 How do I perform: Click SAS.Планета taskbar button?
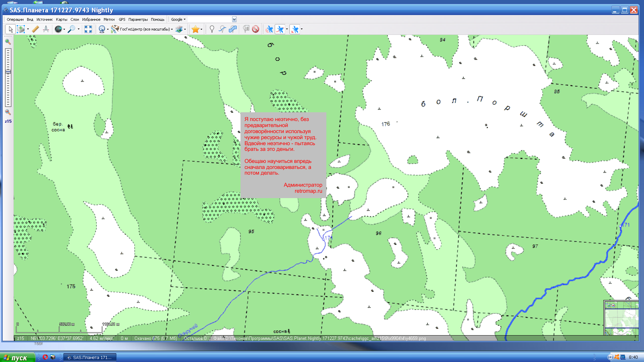[x=90, y=357]
